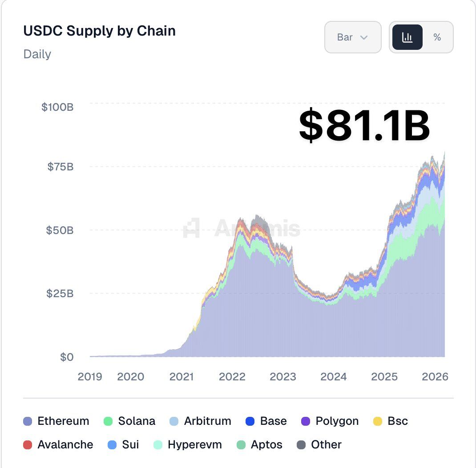The width and height of the screenshot is (476, 468).
Task: Click the 2022 x-axis label
Action: point(232,377)
